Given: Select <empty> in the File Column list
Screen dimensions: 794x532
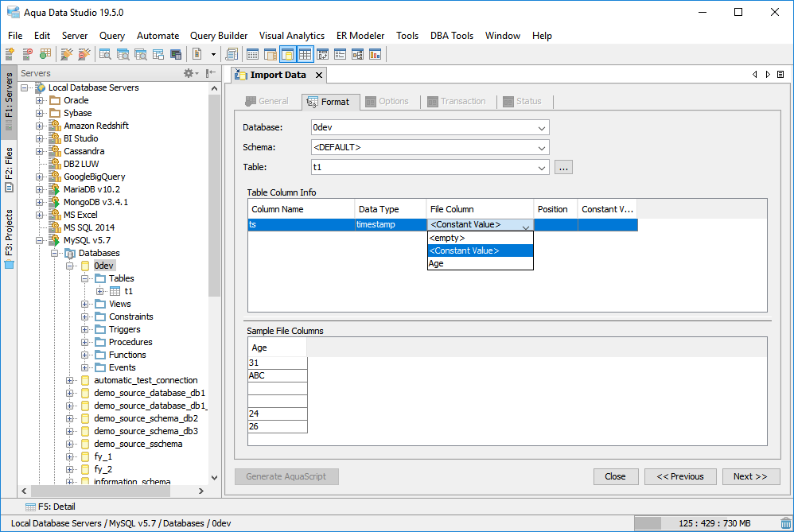Looking at the screenshot, I should pos(480,238).
